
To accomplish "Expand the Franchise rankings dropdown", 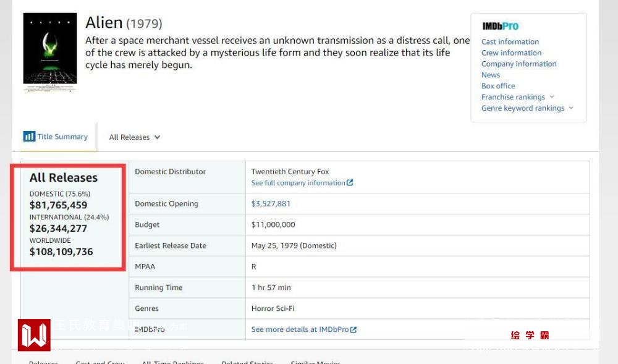I will [551, 97].
